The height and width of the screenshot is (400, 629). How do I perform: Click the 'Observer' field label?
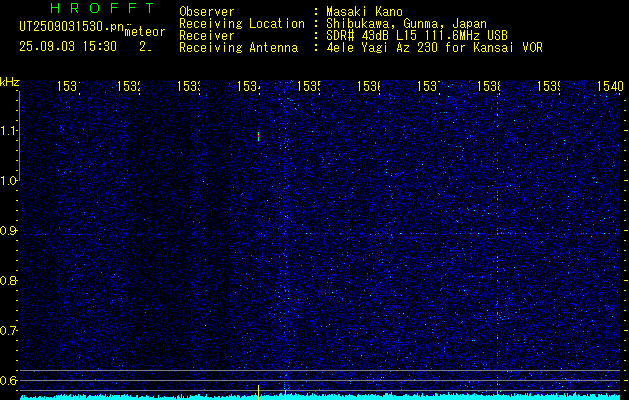(207, 12)
